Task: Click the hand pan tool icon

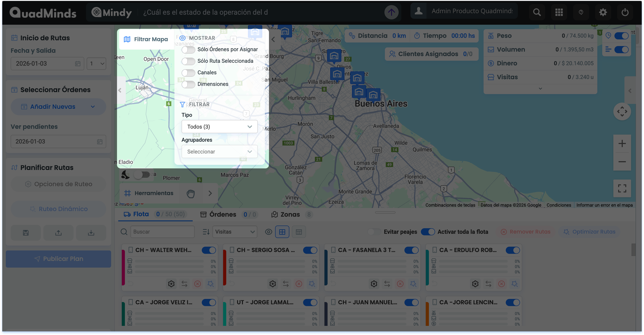Action: tap(191, 193)
